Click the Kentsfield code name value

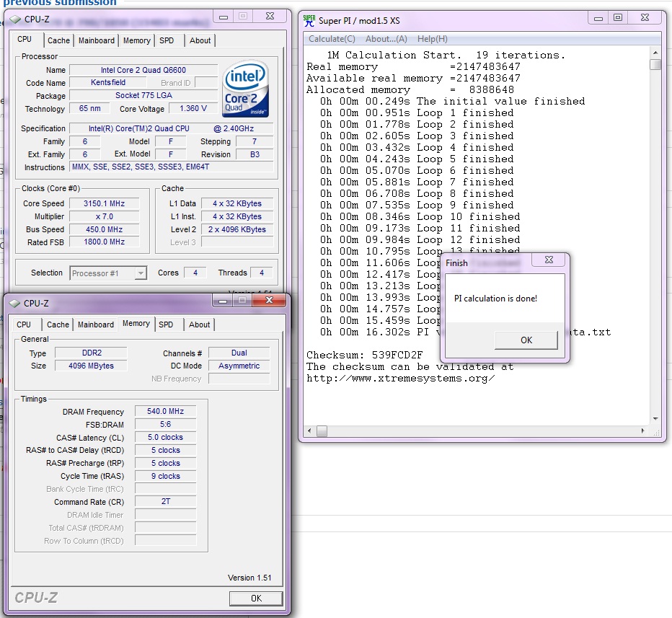(108, 82)
